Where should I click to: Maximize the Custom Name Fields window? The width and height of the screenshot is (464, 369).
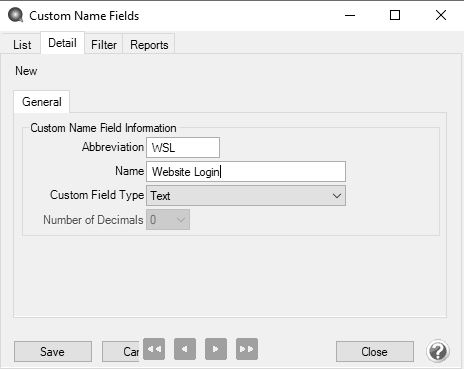pyautogui.click(x=395, y=15)
